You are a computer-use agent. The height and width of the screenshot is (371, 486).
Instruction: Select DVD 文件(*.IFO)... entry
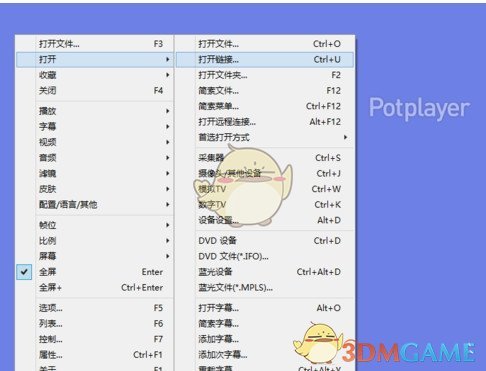(x=265, y=256)
